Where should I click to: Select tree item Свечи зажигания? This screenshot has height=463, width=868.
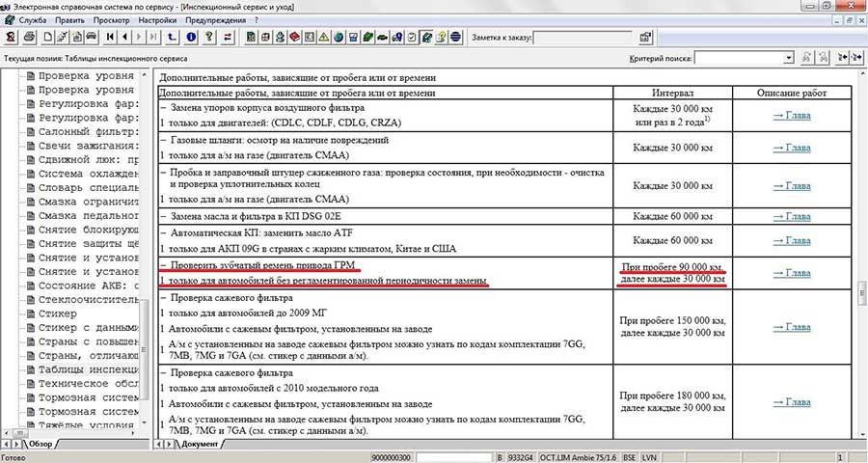pos(89,146)
